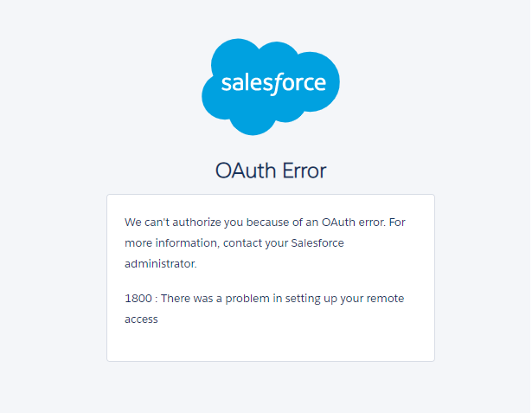Click the word "Error" in the heading
Image resolution: width=532 pixels, height=413 pixels.
[x=304, y=171]
